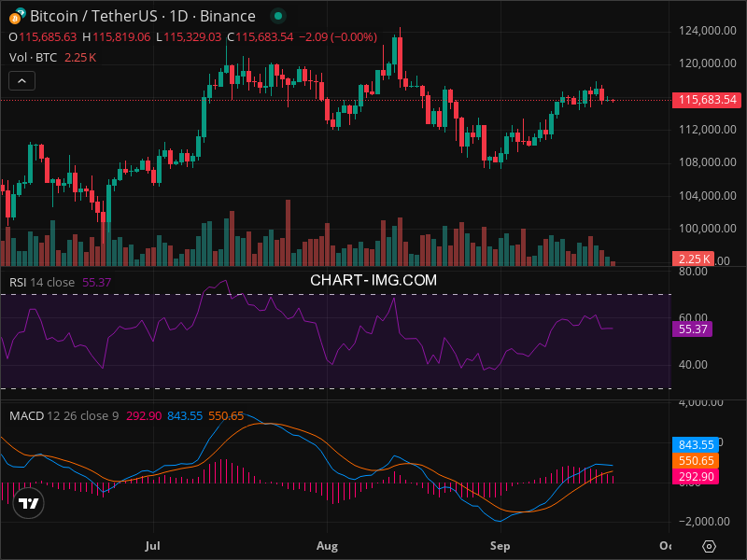The height and width of the screenshot is (560, 747).
Task: Click the blue MACD line label 843.55
Action: point(692,445)
